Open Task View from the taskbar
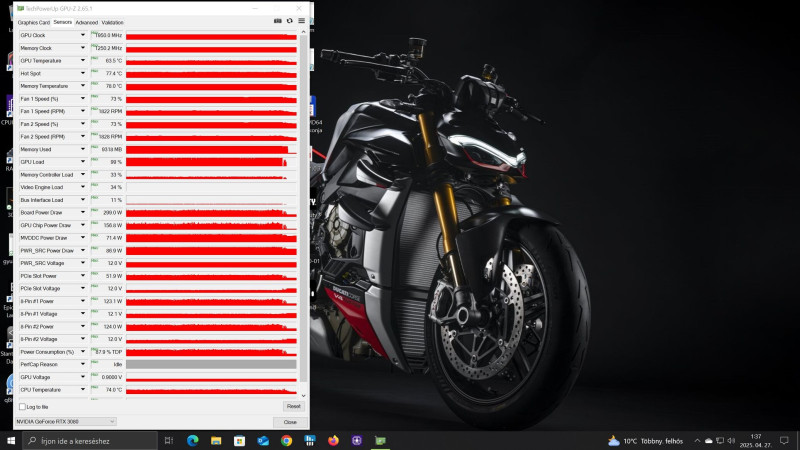 [x=169, y=440]
